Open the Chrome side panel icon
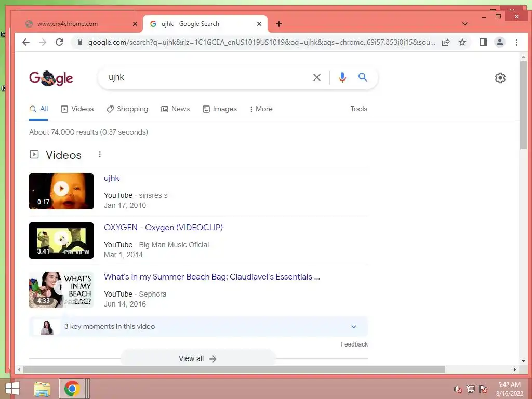The height and width of the screenshot is (399, 532). click(x=483, y=42)
